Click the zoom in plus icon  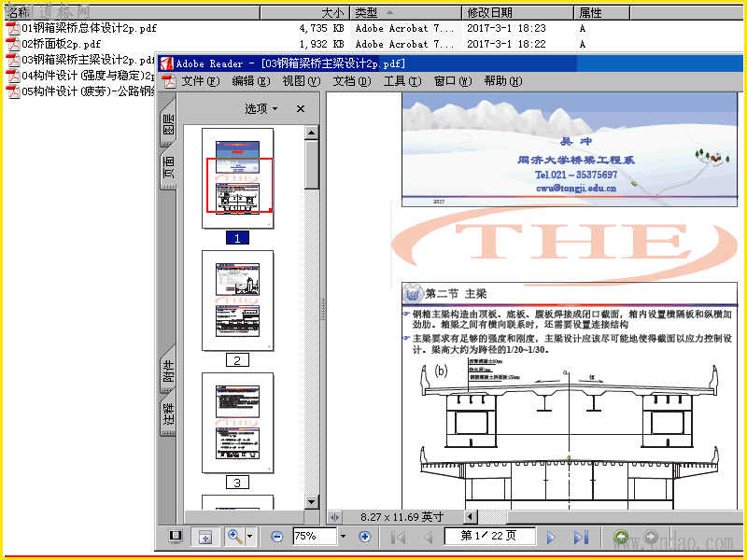(x=365, y=537)
